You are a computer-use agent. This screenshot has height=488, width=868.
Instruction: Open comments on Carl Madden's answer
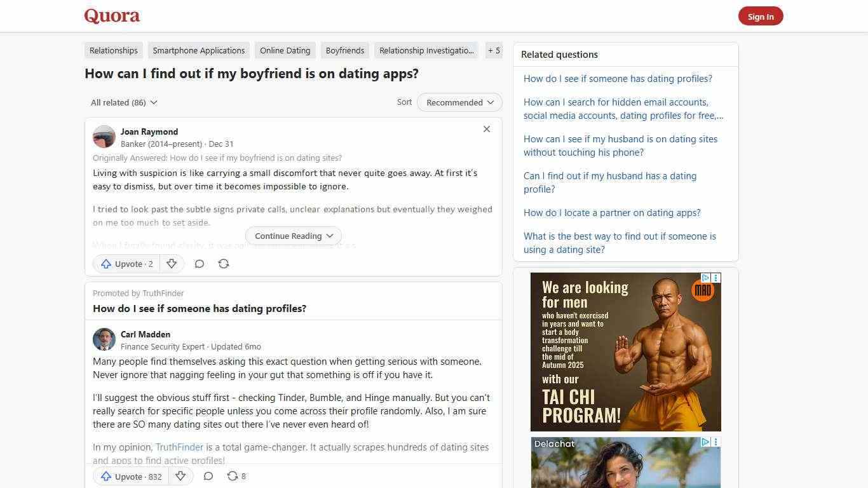coord(208,476)
